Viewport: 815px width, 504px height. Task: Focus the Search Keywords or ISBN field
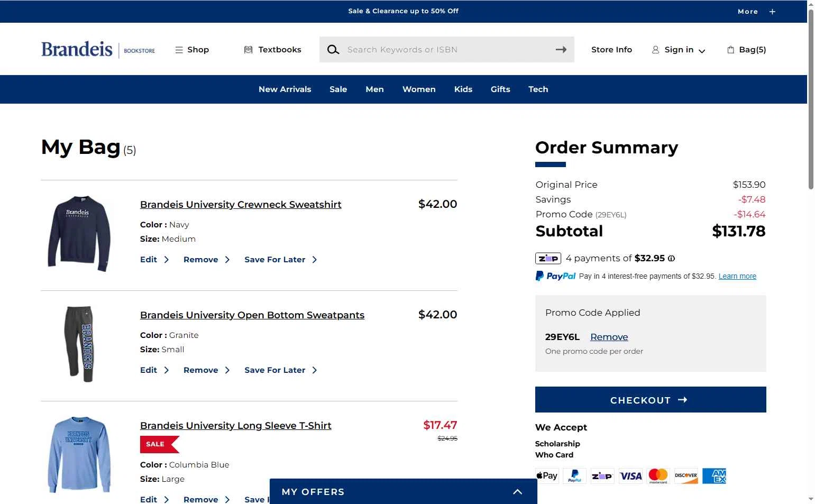click(x=447, y=50)
